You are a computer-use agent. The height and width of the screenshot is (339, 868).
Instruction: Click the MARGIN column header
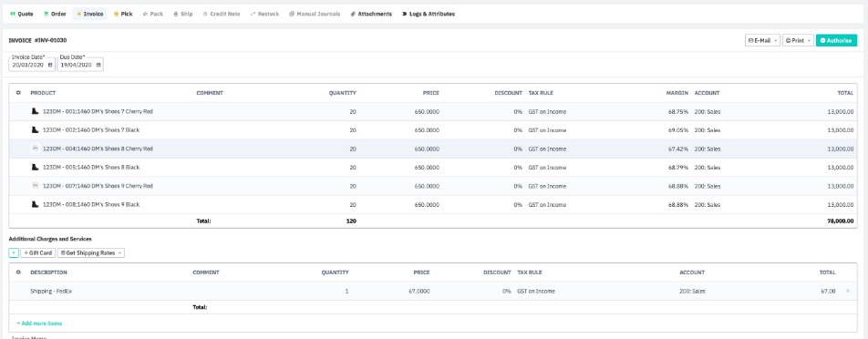tap(677, 93)
